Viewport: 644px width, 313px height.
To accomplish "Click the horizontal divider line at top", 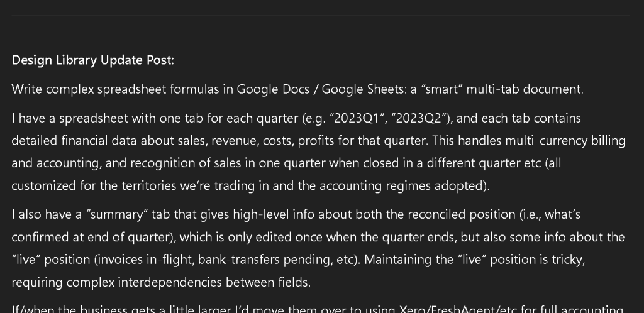I will pos(320,15).
